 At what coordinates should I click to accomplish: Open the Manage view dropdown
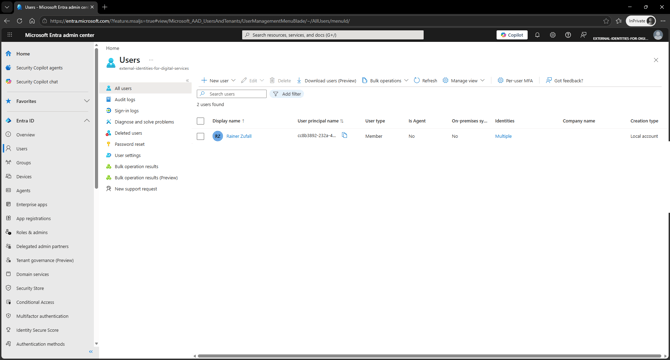coord(464,81)
